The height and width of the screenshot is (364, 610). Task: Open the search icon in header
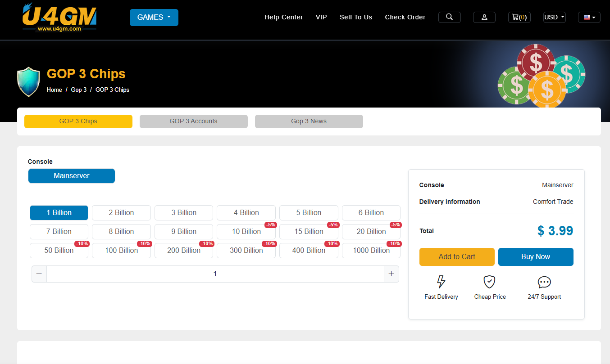tap(449, 17)
